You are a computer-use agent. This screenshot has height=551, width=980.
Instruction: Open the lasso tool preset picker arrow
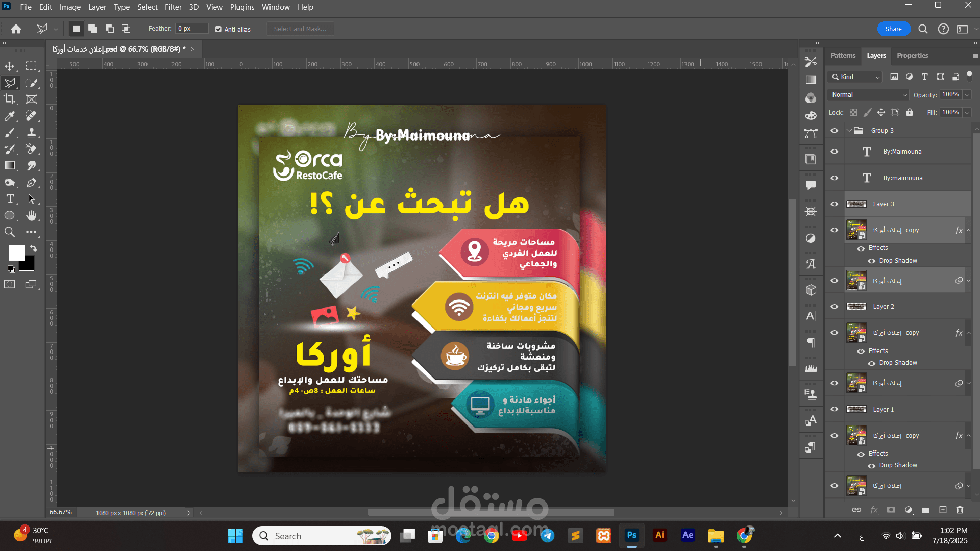(x=56, y=29)
